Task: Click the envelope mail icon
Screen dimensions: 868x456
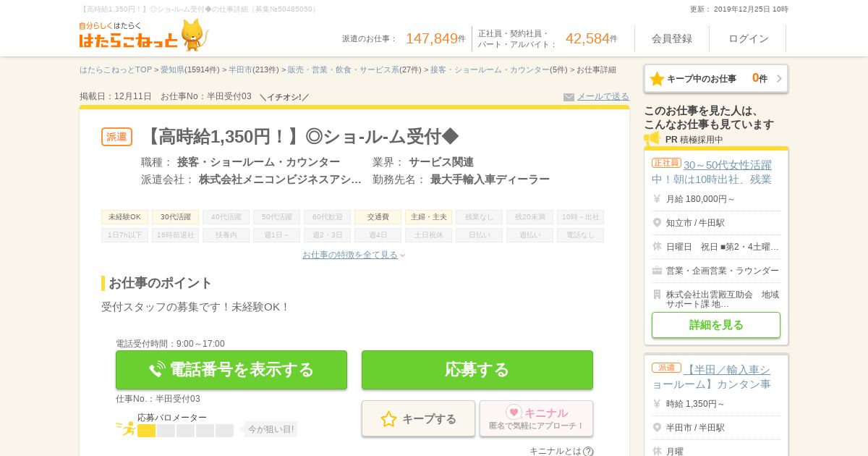Action: [569, 97]
